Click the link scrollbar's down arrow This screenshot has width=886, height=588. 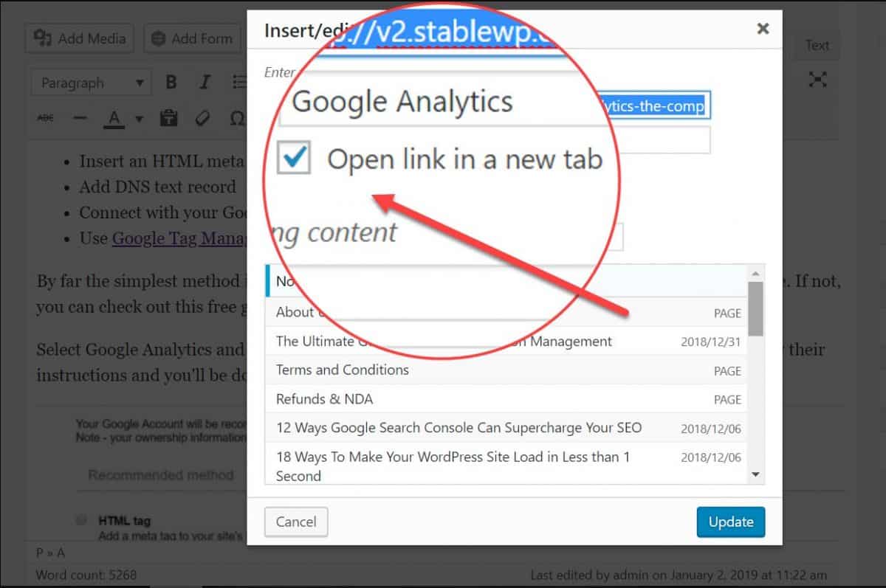755,474
